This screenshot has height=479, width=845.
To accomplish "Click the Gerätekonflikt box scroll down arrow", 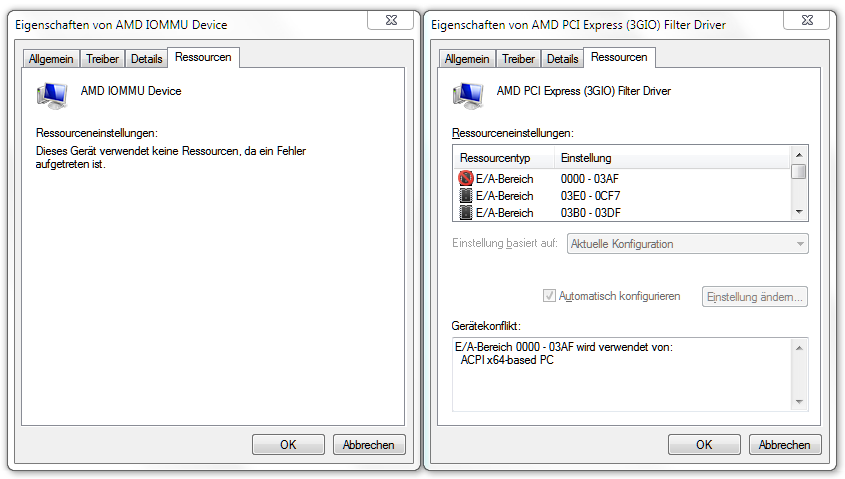I will 799,402.
